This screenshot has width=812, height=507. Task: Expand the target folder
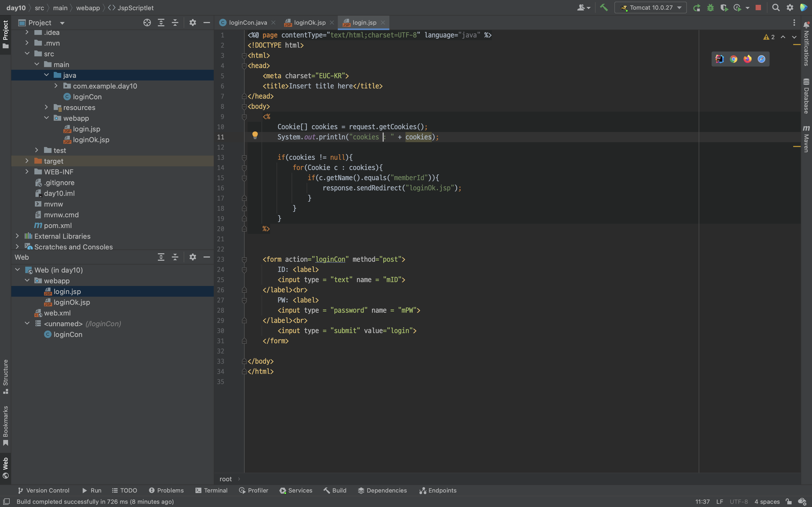click(27, 161)
